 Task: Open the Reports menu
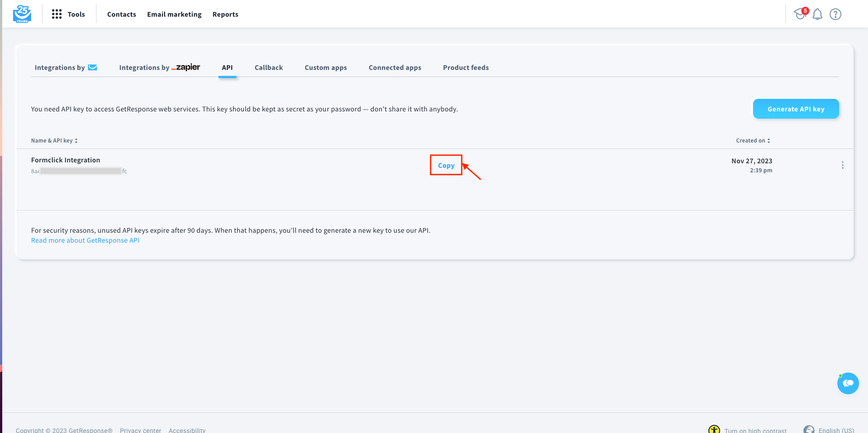225,14
